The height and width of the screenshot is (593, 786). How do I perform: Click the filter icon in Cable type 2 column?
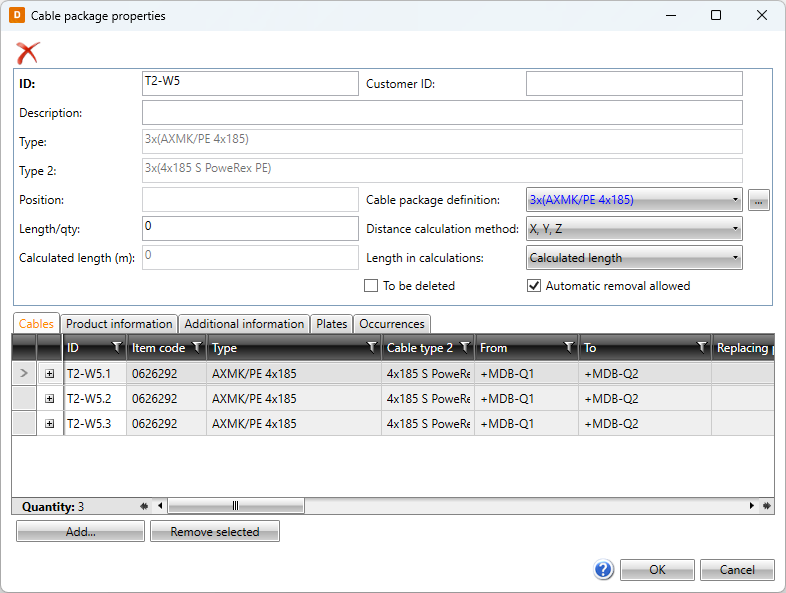click(x=465, y=347)
